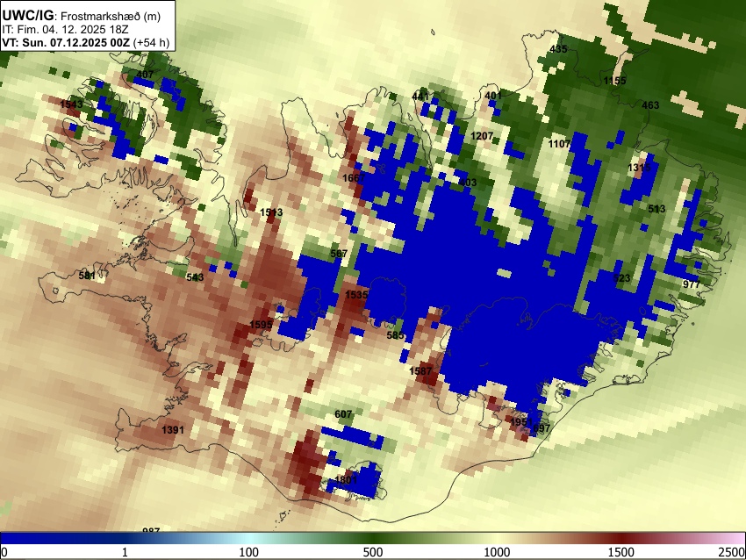Click the color scale label 2500
This screenshot has height=560, width=746.
tap(732, 552)
